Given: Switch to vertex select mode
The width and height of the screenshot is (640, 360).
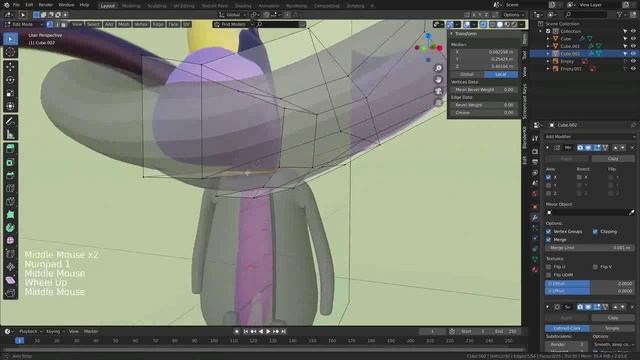Looking at the screenshot, I should coord(49,24).
